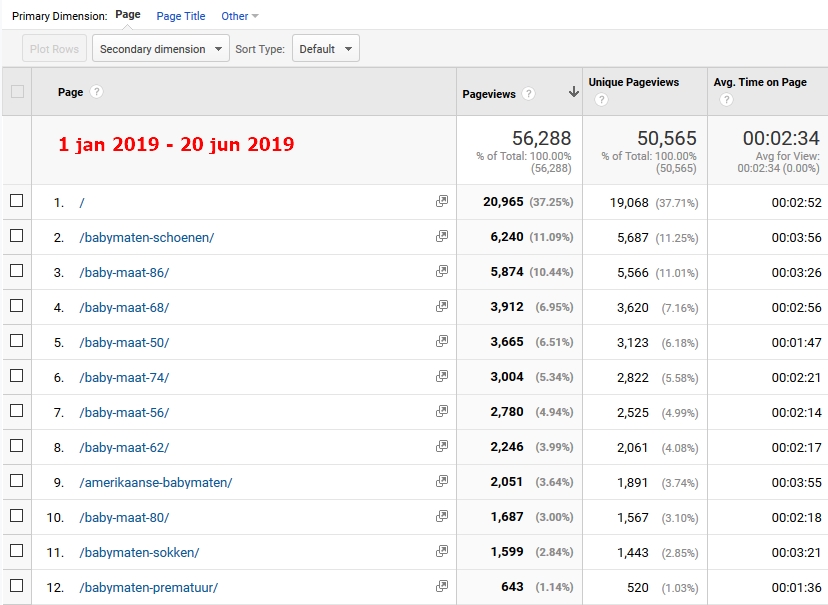Show help for Page column

[96, 92]
